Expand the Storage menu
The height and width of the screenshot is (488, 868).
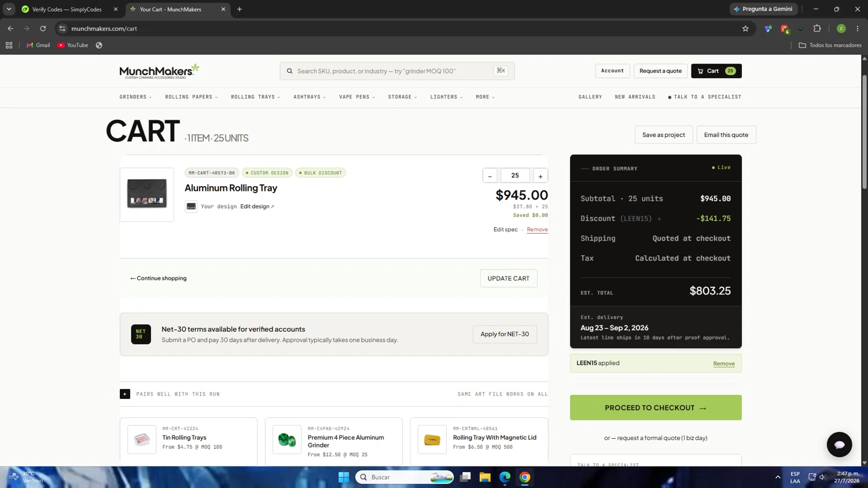coord(402,97)
